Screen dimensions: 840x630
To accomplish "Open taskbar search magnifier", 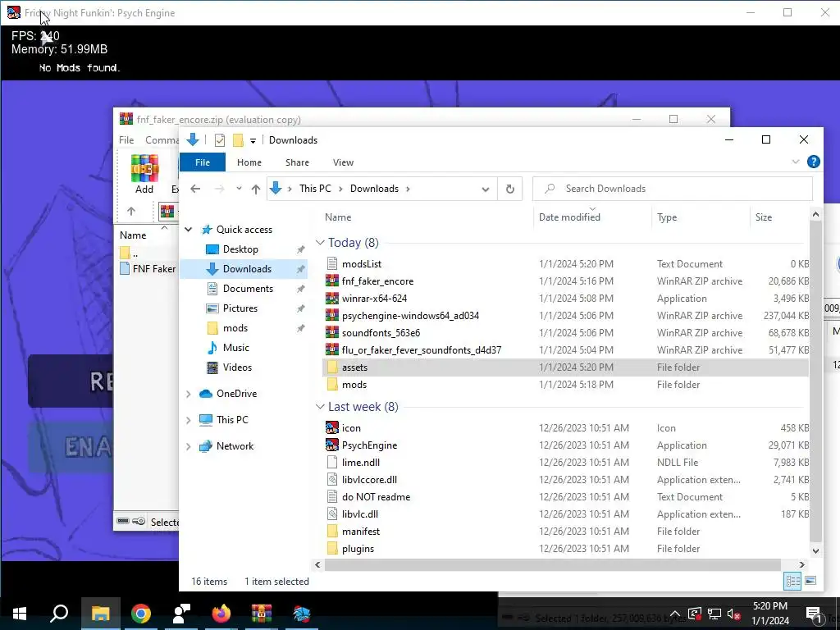I will [59, 614].
